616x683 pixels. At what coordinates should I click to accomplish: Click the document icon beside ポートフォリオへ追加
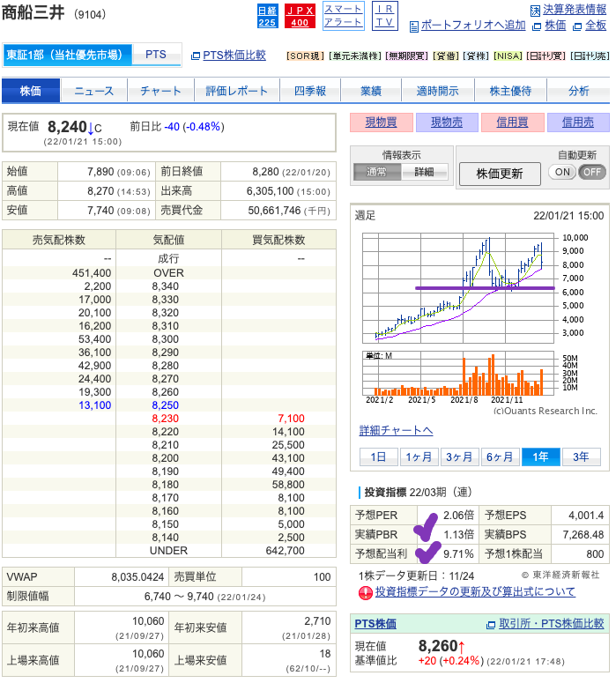[x=414, y=26]
